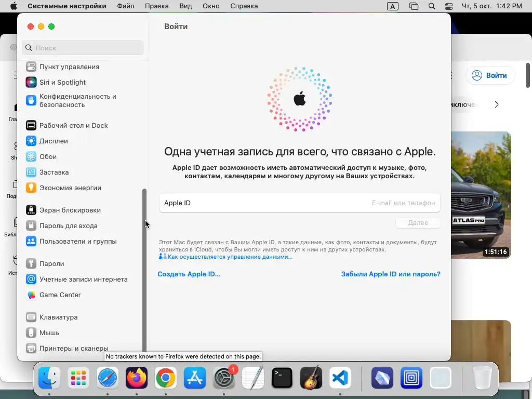532x399 pixels.
Task: Launch Visual Studio Code from the Dock
Action: (340, 378)
